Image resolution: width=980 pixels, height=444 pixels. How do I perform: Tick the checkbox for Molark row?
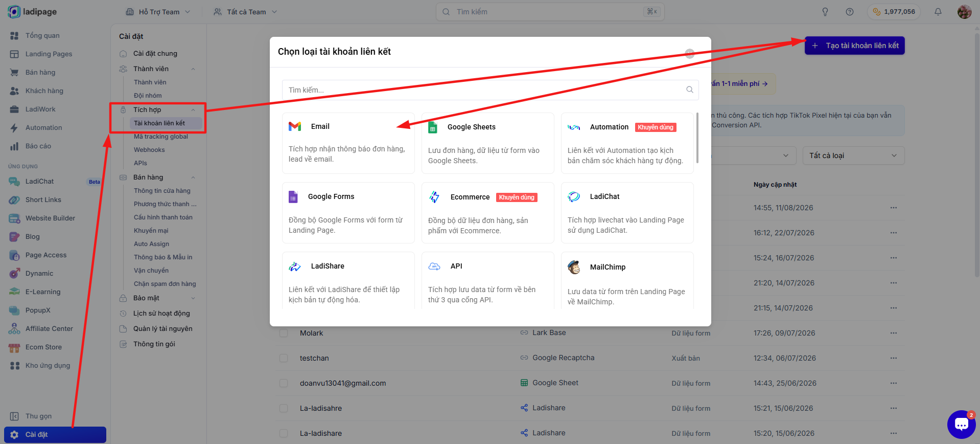[284, 333]
